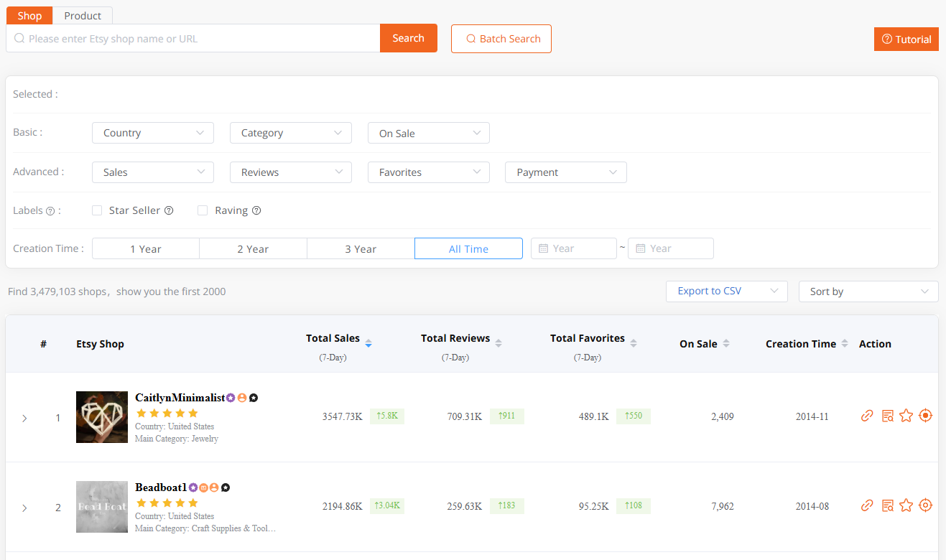This screenshot has width=946, height=560.
Task: Switch to the Product tab
Action: (82, 15)
